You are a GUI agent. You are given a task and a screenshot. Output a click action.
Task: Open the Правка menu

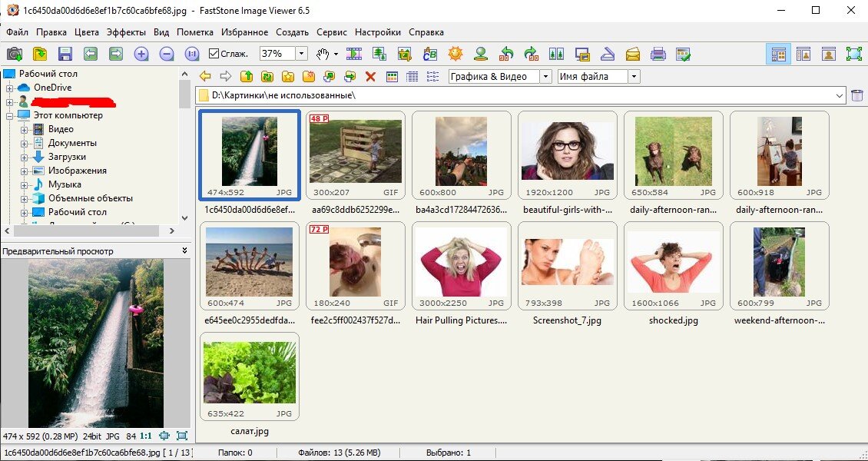pyautogui.click(x=51, y=32)
